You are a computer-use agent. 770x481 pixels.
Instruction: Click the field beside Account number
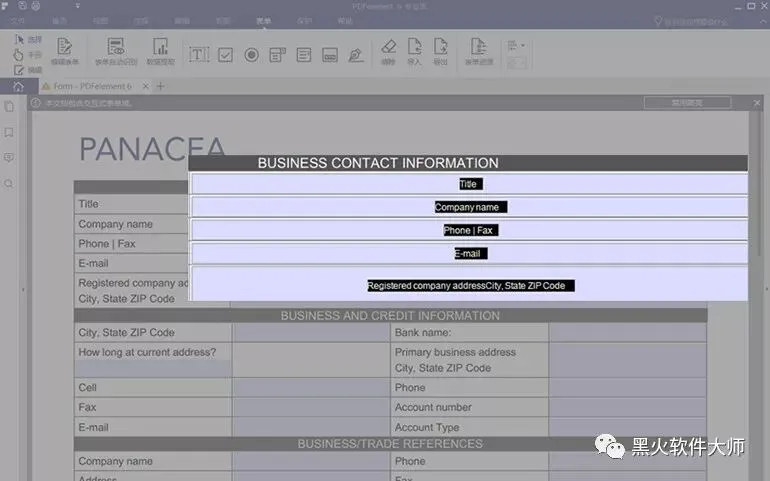(x=628, y=407)
